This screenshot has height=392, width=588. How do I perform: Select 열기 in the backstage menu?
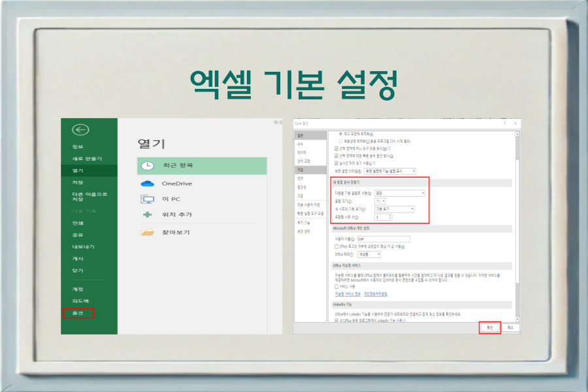coord(90,171)
